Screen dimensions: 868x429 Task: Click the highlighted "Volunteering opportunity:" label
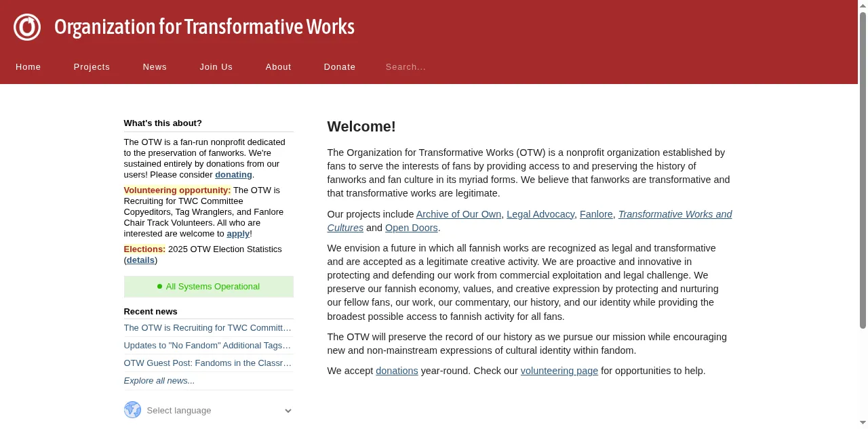click(x=177, y=190)
